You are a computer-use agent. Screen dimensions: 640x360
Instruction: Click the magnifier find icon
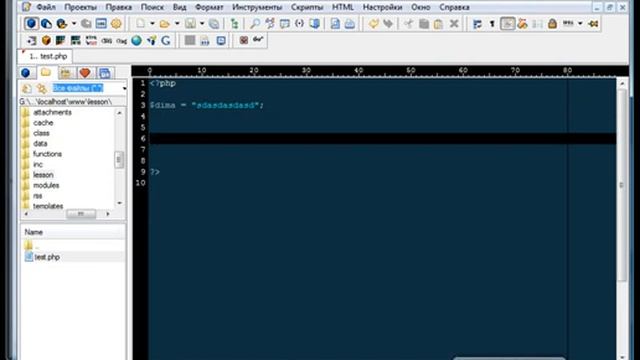click(255, 24)
